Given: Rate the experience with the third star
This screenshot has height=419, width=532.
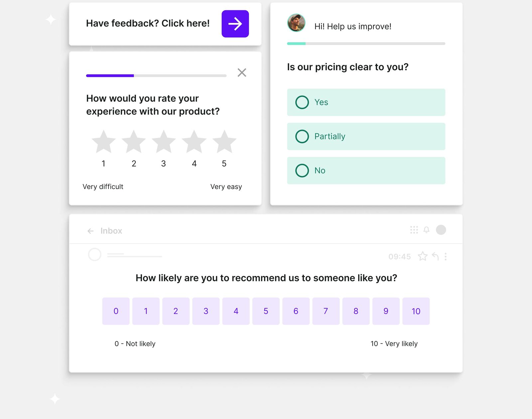Looking at the screenshot, I should click(x=164, y=141).
